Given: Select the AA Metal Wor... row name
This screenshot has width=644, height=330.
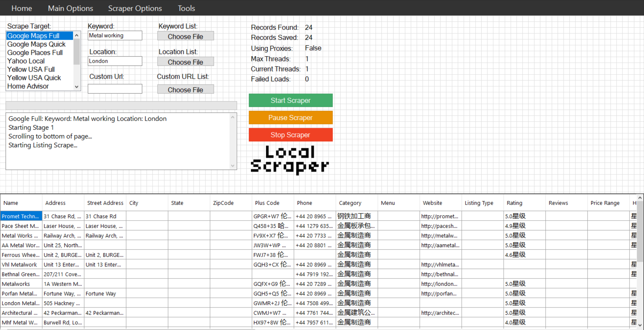Looking at the screenshot, I should 21,245.
